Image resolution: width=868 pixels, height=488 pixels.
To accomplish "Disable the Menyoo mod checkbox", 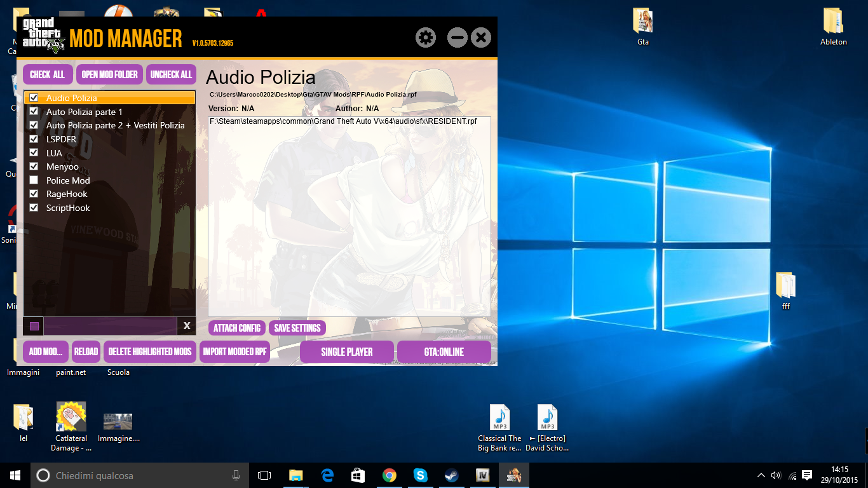I will pos(34,166).
